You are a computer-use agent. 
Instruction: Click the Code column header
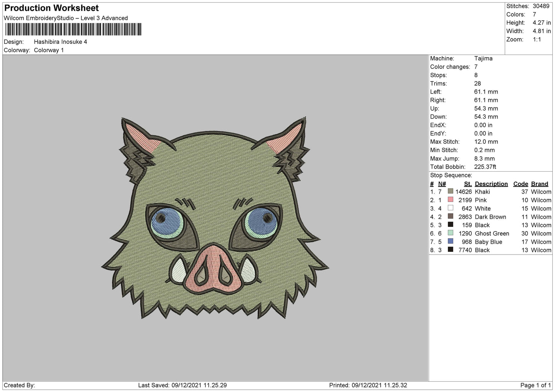click(x=521, y=184)
